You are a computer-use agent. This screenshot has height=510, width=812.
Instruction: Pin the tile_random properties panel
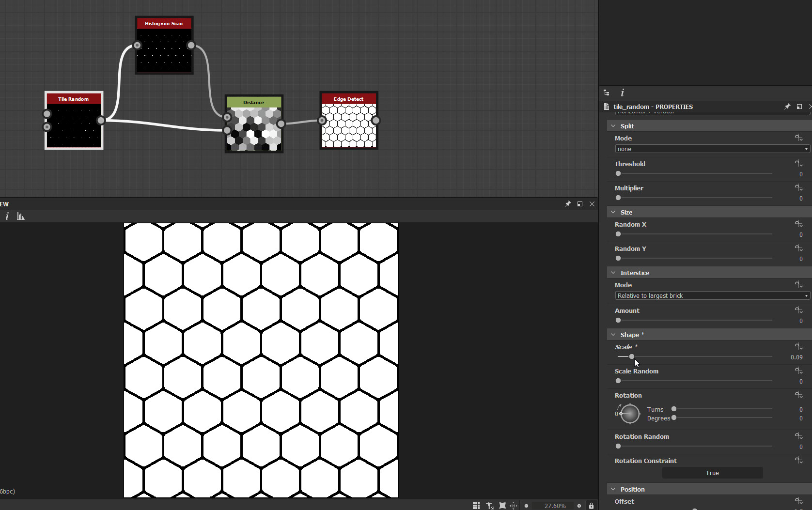(787, 107)
